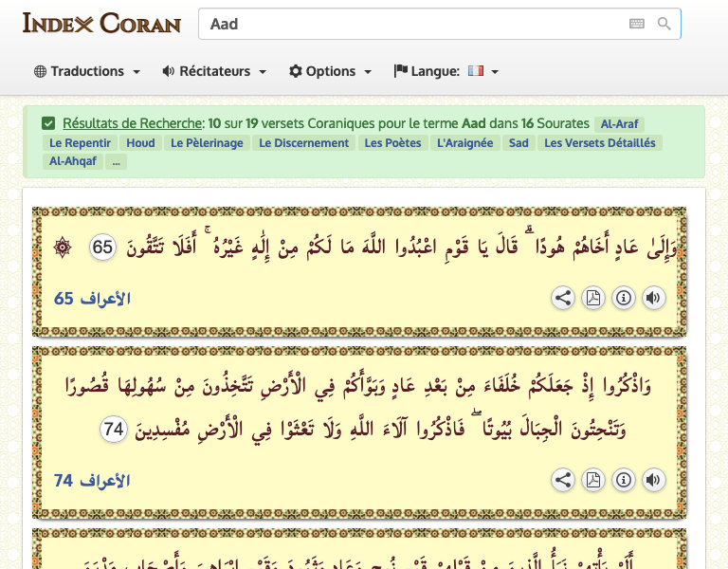Open the virtual keyboard in search box
The image size is (728, 569).
(637, 24)
